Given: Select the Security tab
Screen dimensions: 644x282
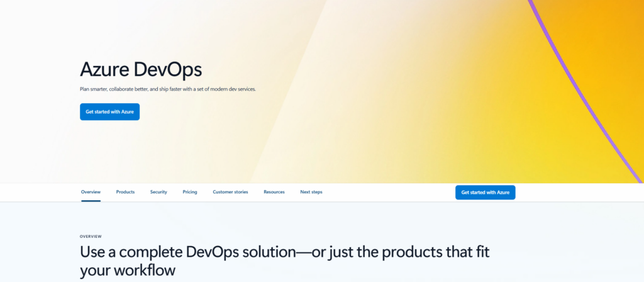Looking at the screenshot, I should (x=158, y=192).
